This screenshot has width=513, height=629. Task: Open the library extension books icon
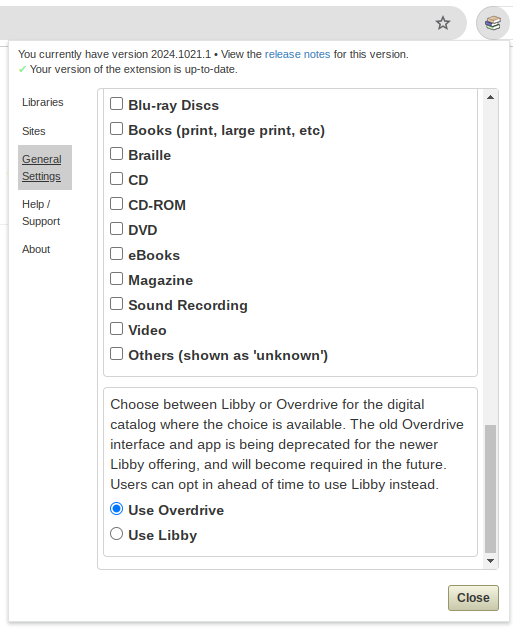(493, 23)
